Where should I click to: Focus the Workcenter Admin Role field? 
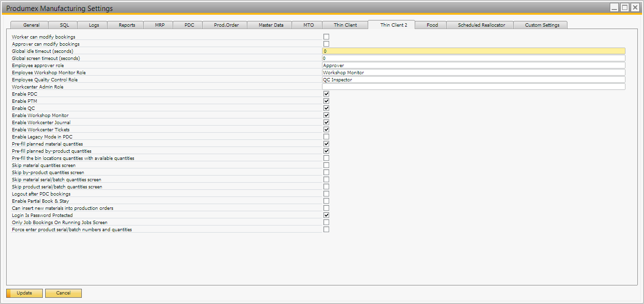tap(473, 87)
